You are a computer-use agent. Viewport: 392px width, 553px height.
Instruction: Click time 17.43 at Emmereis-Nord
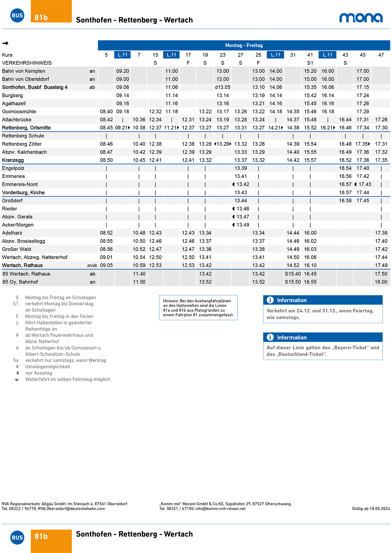click(x=365, y=185)
